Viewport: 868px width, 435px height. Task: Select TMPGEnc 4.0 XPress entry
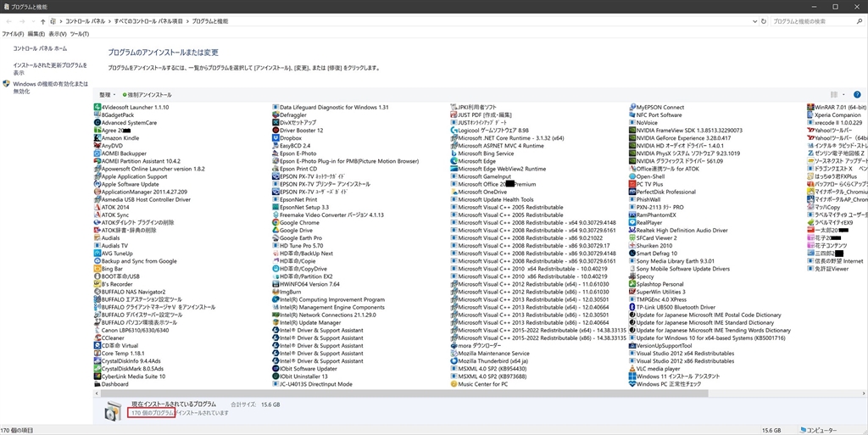click(658, 299)
